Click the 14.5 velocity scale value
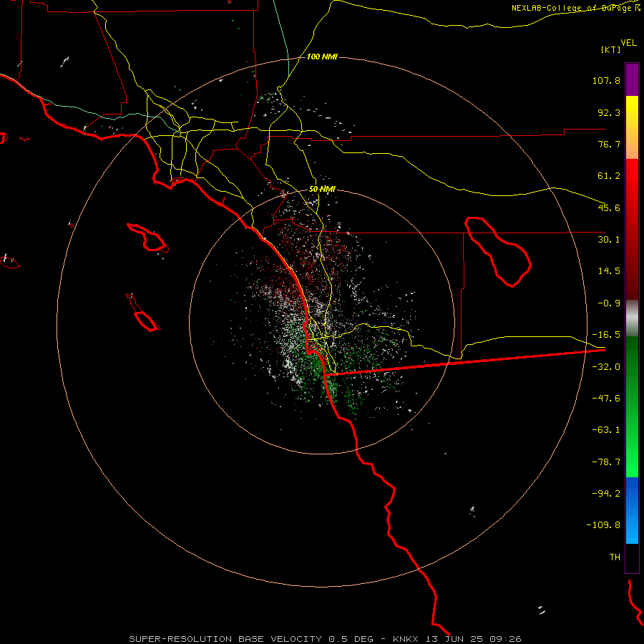Image resolution: width=644 pixels, height=644 pixels. pyautogui.click(x=609, y=271)
